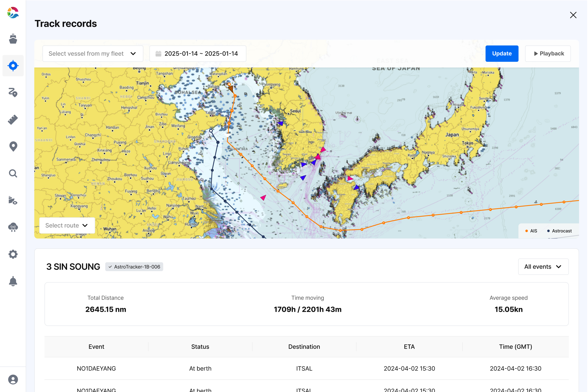Click the magnifier search icon in sidebar
588x392 pixels.
click(x=13, y=174)
